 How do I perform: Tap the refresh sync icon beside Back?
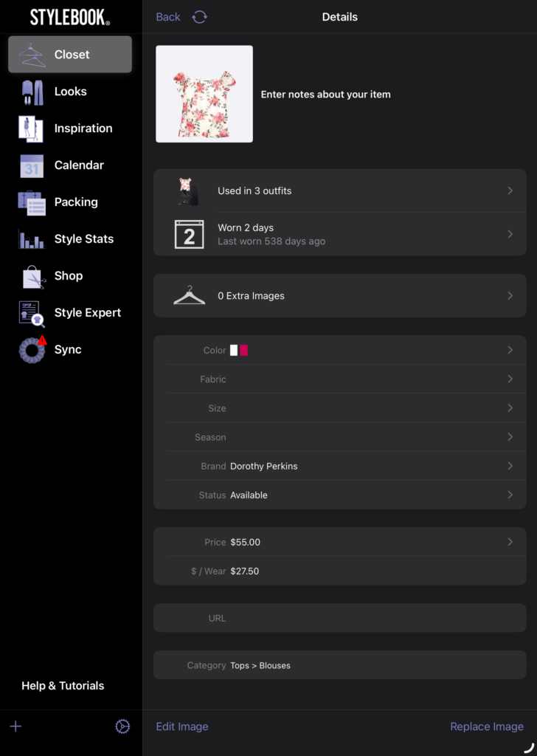point(199,17)
